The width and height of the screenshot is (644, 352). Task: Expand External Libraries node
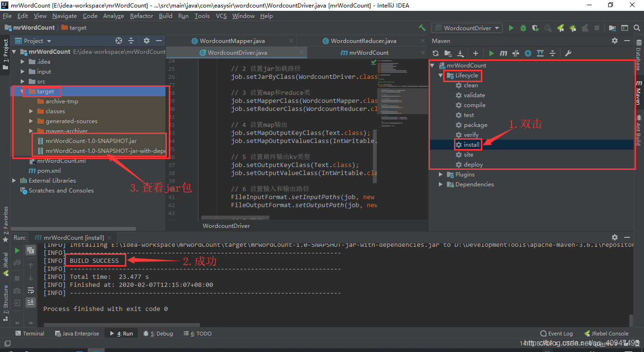14,181
